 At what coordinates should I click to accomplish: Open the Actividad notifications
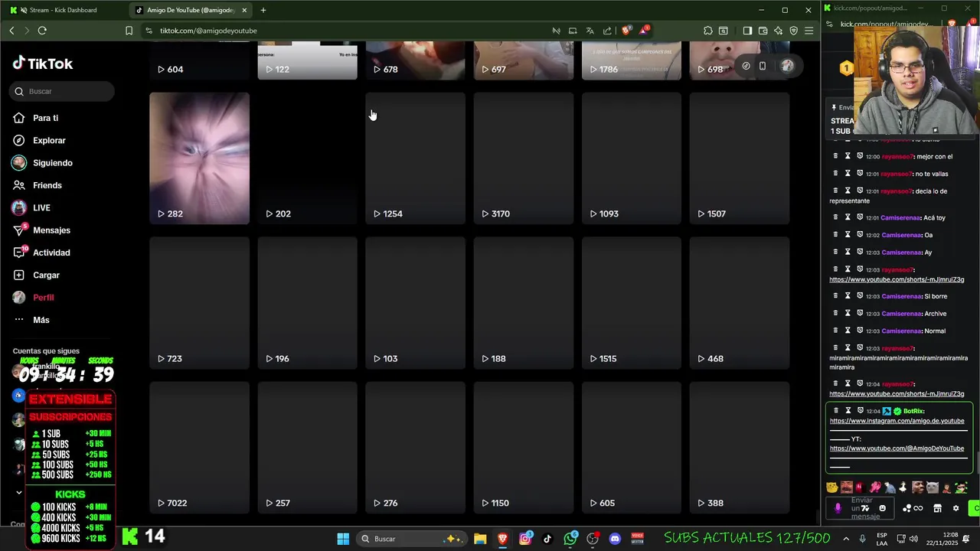click(x=51, y=253)
